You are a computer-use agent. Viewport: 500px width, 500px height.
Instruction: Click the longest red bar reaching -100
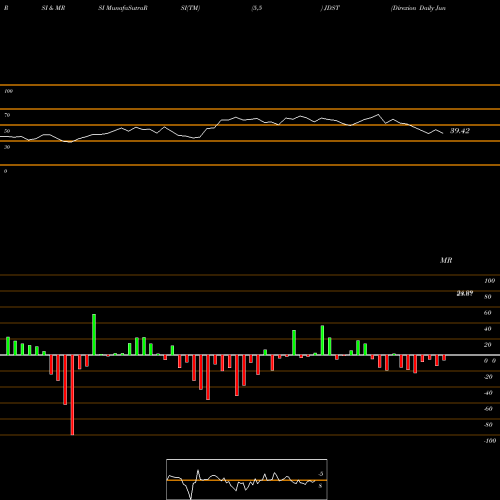coord(72,395)
